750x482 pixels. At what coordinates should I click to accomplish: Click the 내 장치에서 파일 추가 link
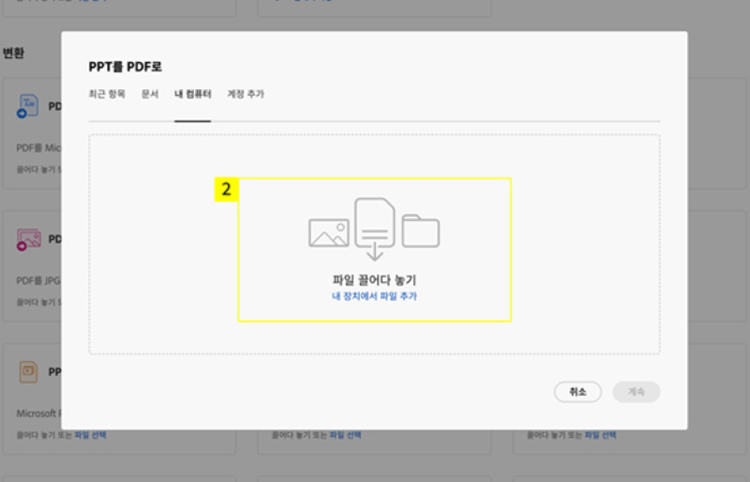coord(375,296)
